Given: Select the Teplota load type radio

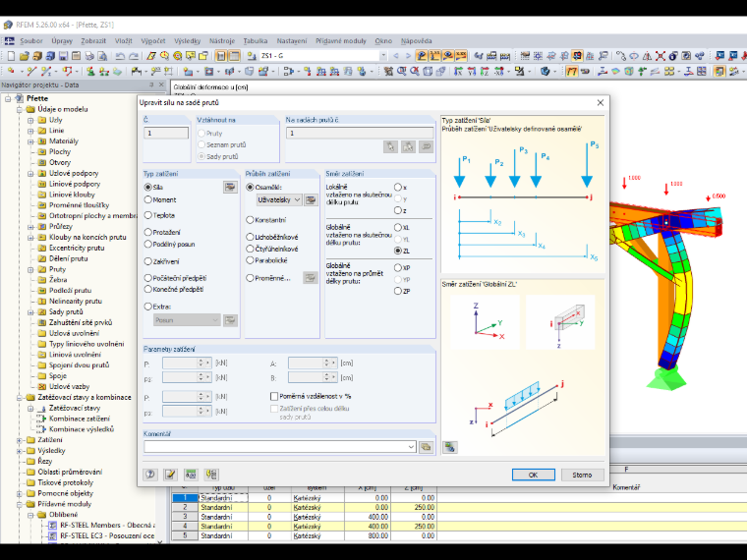Looking at the screenshot, I should coord(148,215).
